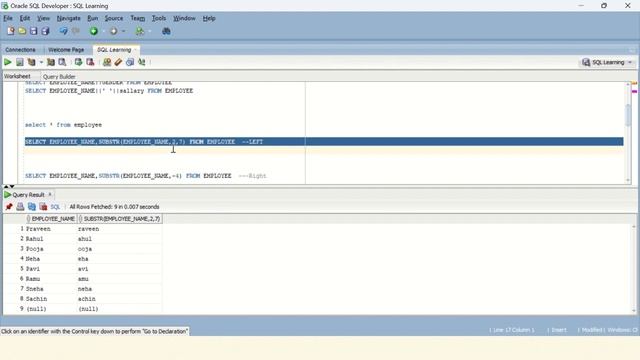Click the Run Script icon

20,62
